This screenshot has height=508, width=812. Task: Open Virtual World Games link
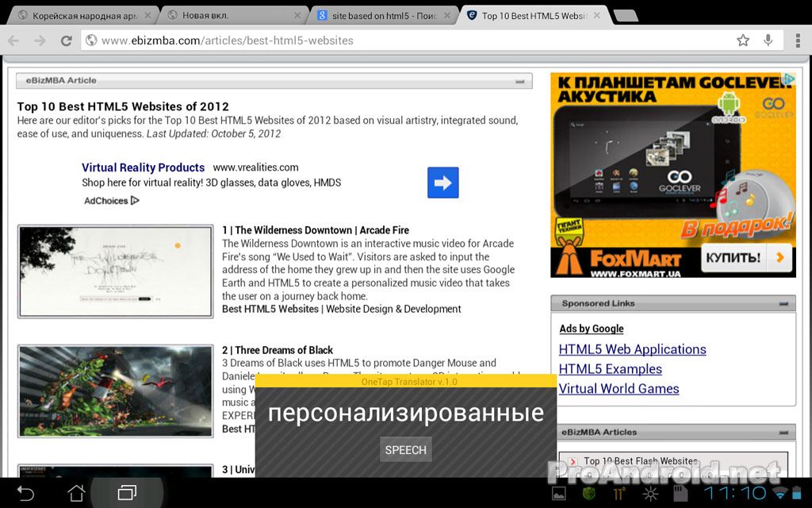[619, 389]
